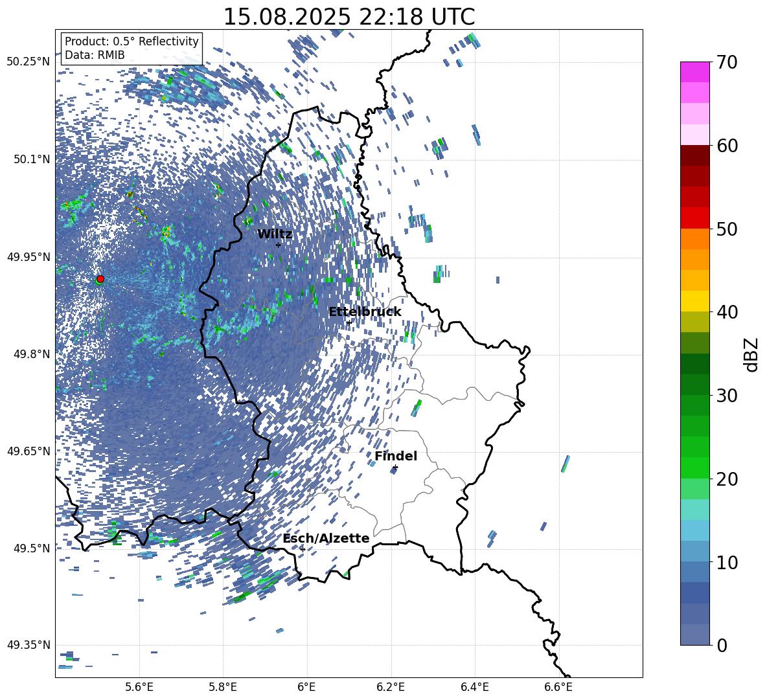Click the 30 tick on colorbar
Screen dimensions: 767x700
(727, 396)
